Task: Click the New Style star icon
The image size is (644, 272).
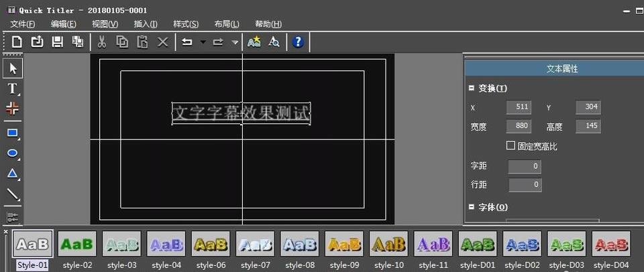Action: click(x=254, y=42)
